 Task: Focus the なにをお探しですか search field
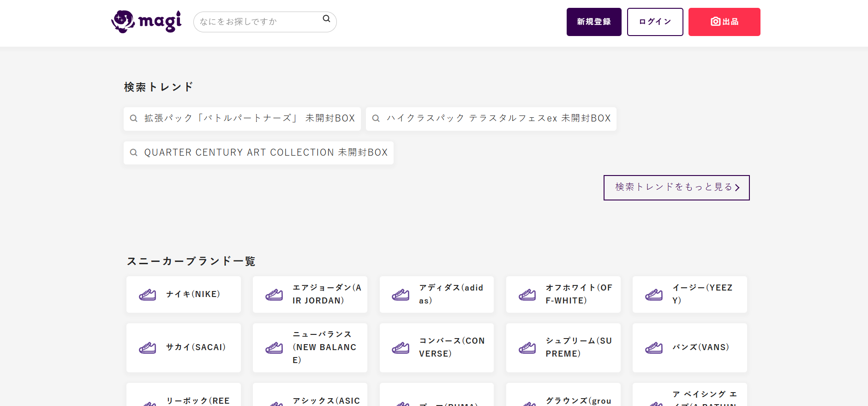pos(258,22)
